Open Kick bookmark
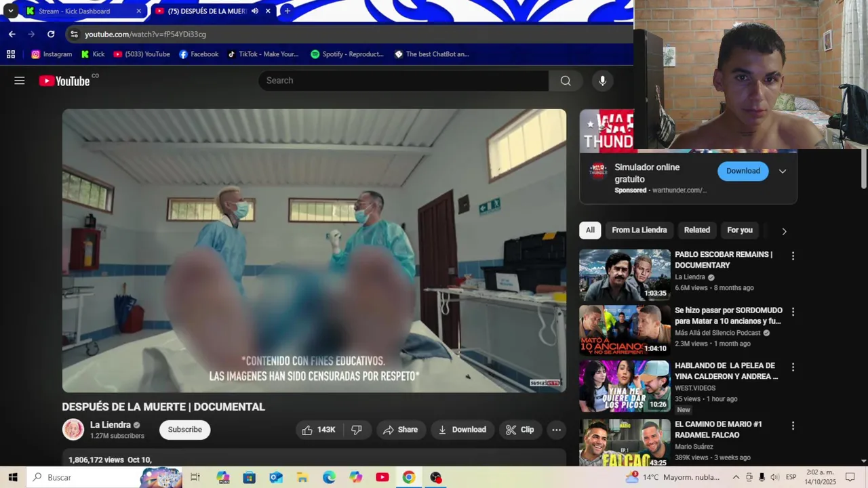The width and height of the screenshot is (868, 488). 93,54
